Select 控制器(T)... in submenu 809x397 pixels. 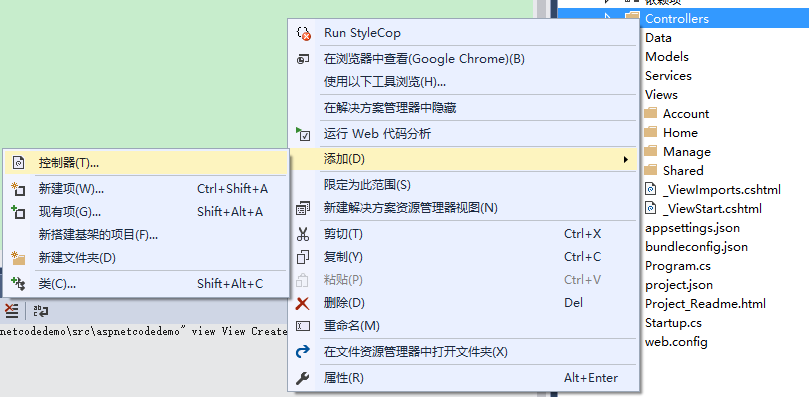pyautogui.click(x=145, y=163)
